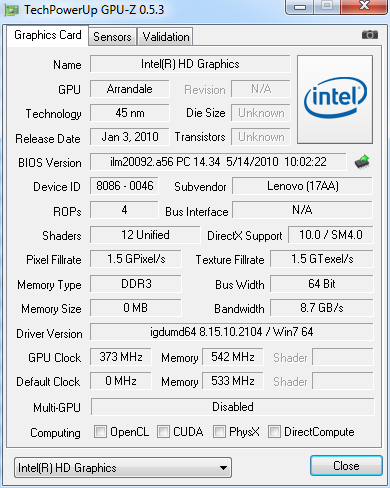Click the Revision field N/A
Screen dimensions: 390x488
261,89
